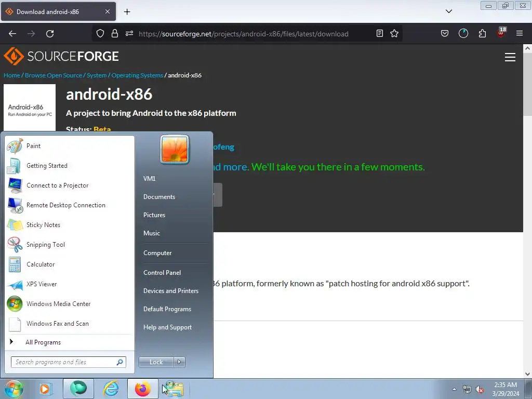532x399 pixels.
Task: Open Paint from the Start menu
Action: click(x=69, y=146)
